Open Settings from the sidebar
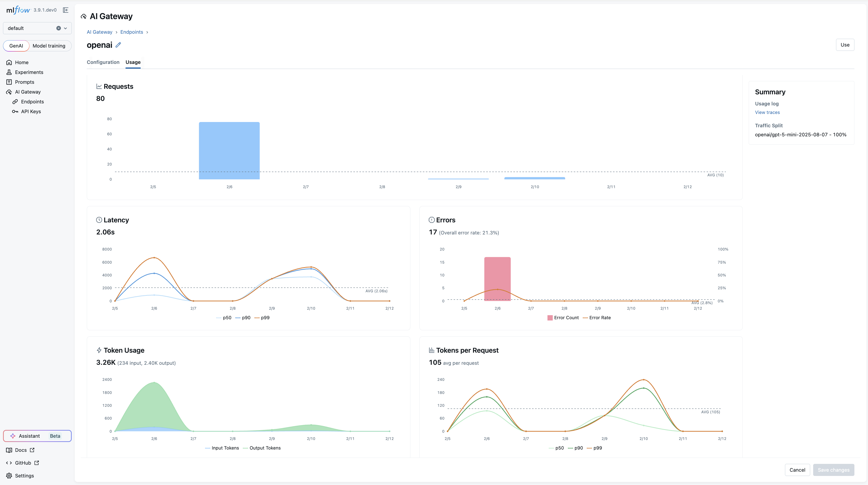The image size is (868, 485). click(24, 476)
